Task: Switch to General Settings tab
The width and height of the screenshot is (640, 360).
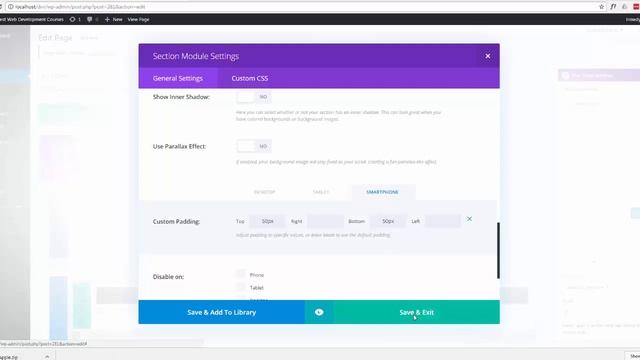Action: click(x=178, y=78)
